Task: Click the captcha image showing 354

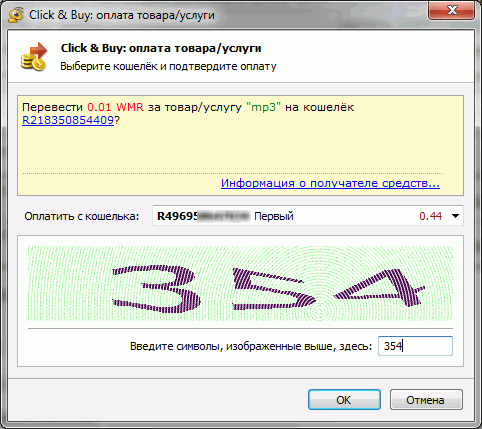Action: pos(240,283)
